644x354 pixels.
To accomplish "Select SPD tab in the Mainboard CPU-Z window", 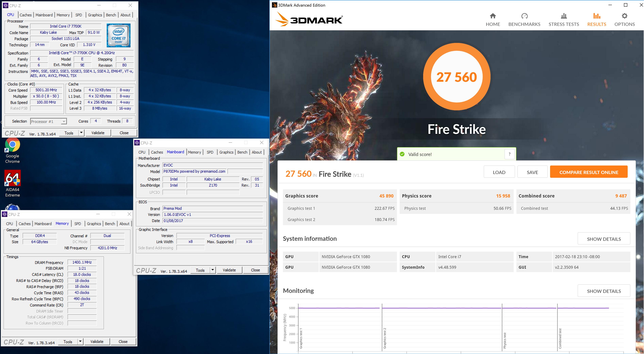I will click(x=210, y=152).
